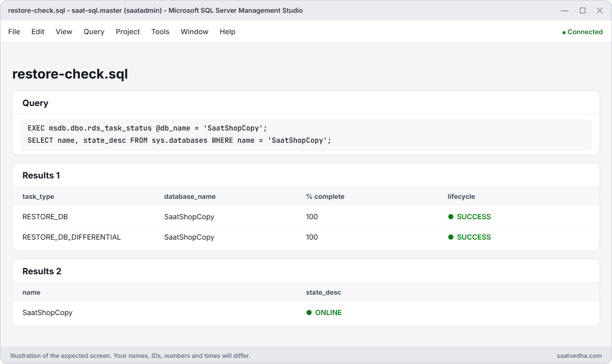The image size is (612, 364).
Task: Click the name column header
Action: coord(31,292)
